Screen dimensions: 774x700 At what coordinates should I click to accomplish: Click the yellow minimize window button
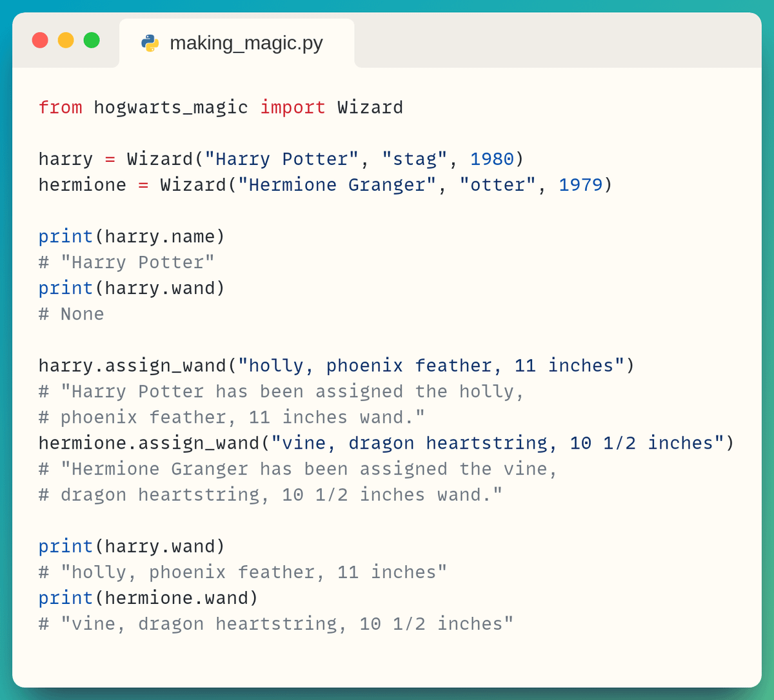[x=66, y=40]
